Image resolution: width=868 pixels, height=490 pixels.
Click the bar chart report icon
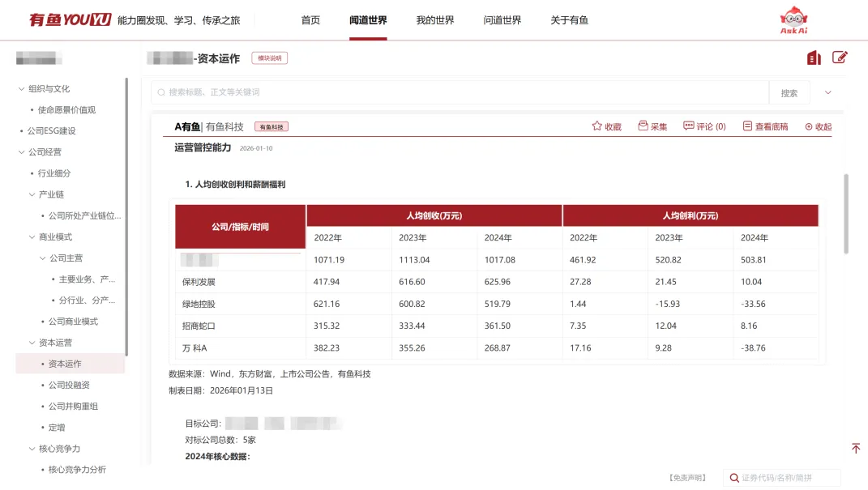(x=814, y=58)
